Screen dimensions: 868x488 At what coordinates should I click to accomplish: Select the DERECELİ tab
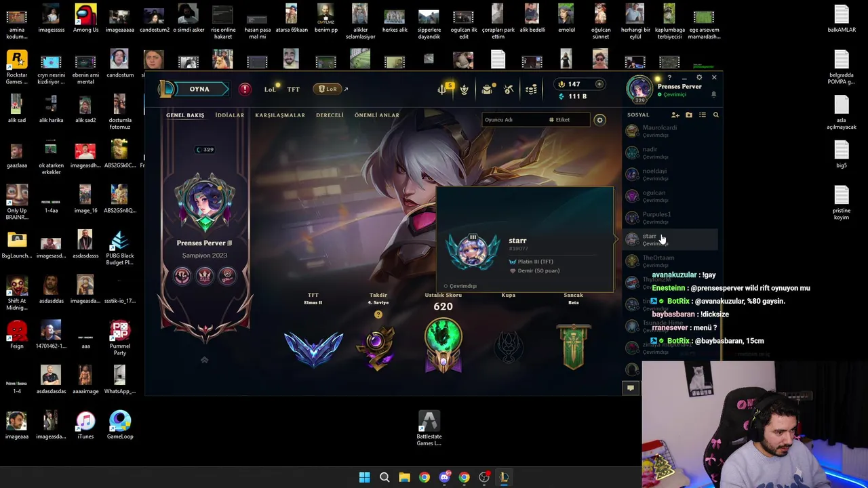tap(330, 115)
